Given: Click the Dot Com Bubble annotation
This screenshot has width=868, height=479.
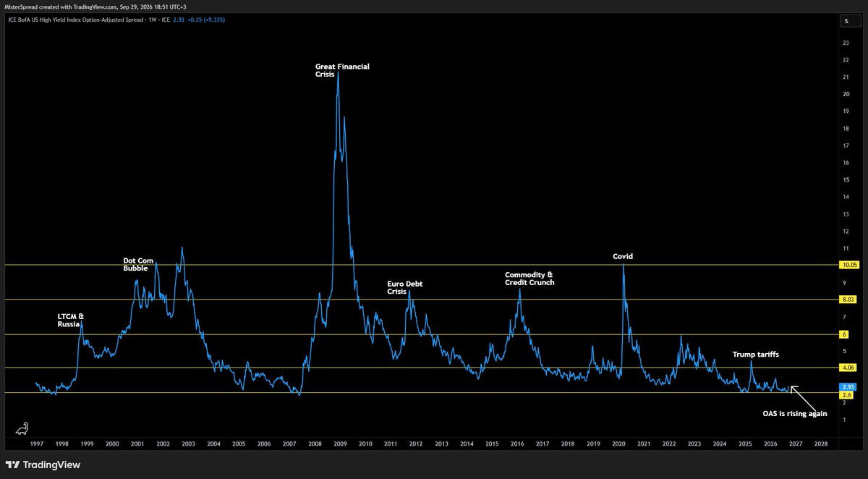Looking at the screenshot, I should (140, 263).
